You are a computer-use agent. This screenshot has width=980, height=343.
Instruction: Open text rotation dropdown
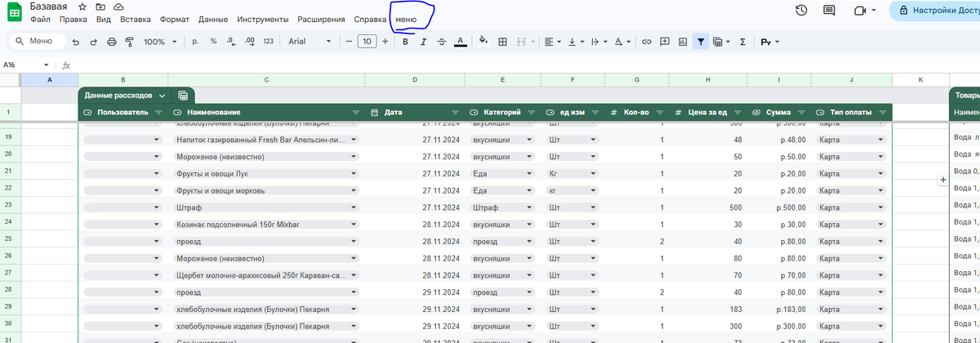(x=622, y=42)
